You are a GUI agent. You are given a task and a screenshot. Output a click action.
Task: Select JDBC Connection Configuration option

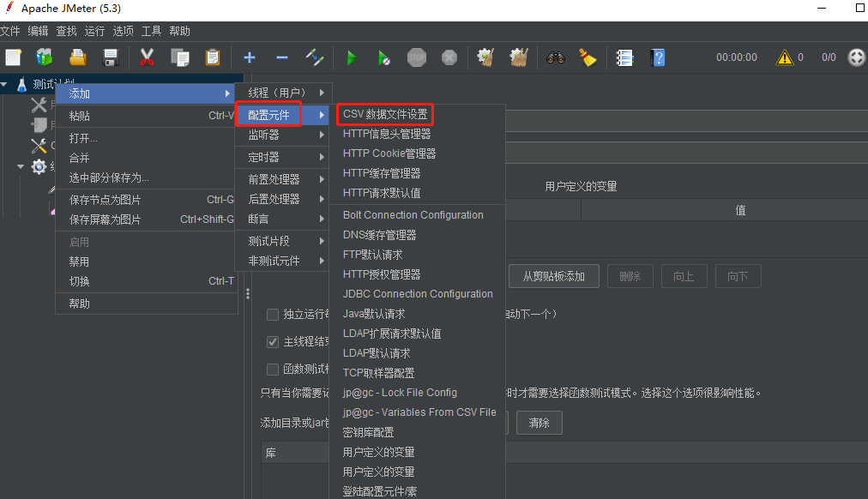418,294
